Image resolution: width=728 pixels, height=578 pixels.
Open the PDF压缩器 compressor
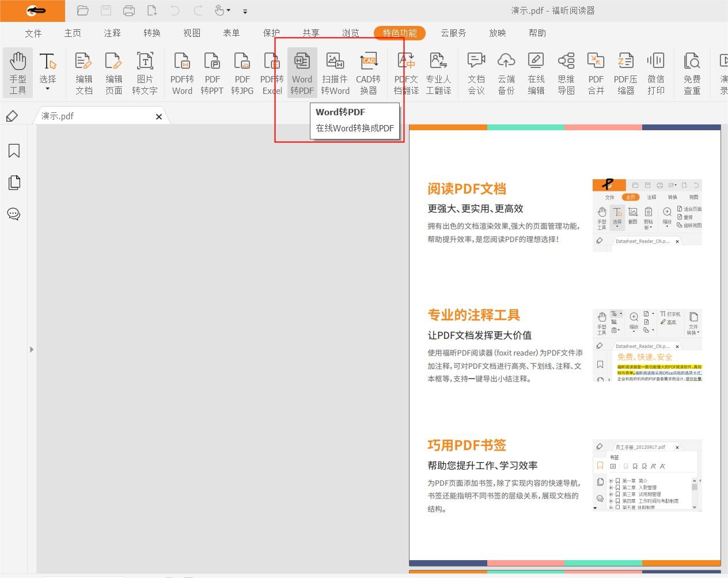[x=625, y=72]
